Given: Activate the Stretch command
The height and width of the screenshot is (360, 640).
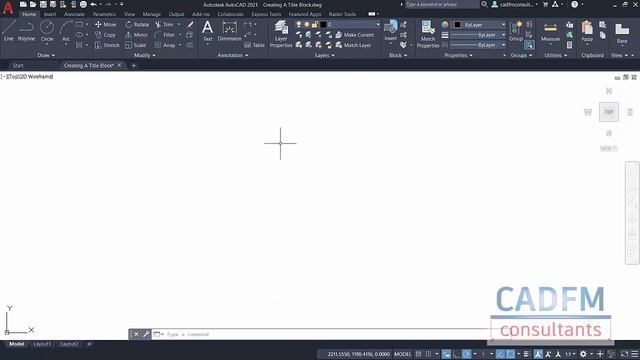Looking at the screenshot, I should coord(107,45).
